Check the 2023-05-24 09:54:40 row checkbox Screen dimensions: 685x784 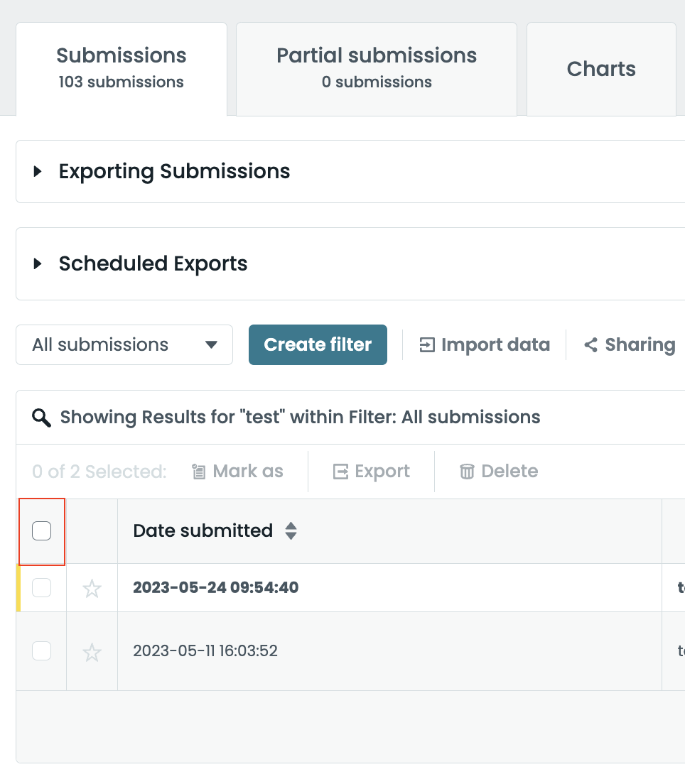tap(42, 587)
